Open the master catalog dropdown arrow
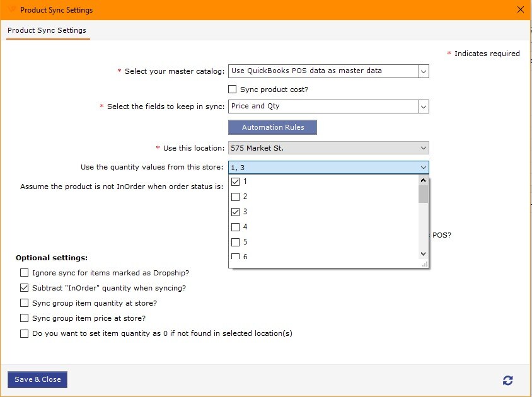The image size is (532, 397). tap(424, 71)
